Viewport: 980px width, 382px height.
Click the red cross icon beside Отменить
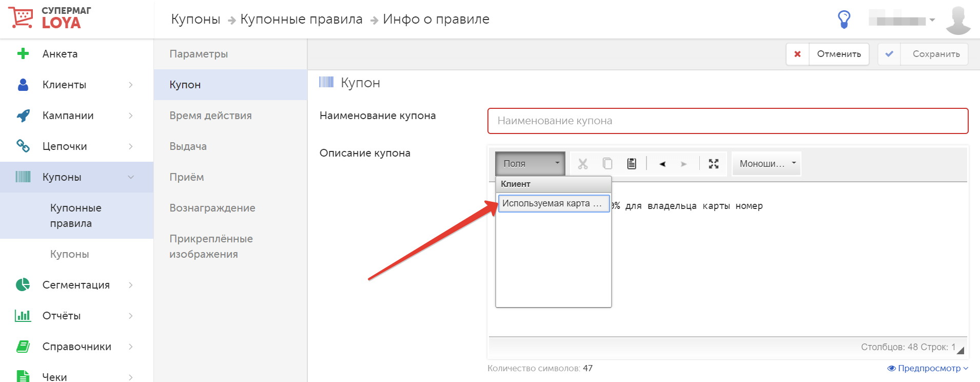click(x=797, y=54)
